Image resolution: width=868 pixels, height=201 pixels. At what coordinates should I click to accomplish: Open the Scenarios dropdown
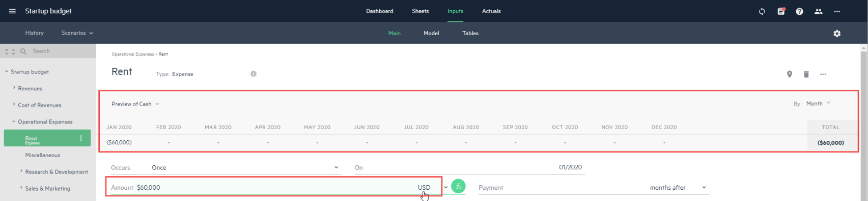[x=77, y=33]
